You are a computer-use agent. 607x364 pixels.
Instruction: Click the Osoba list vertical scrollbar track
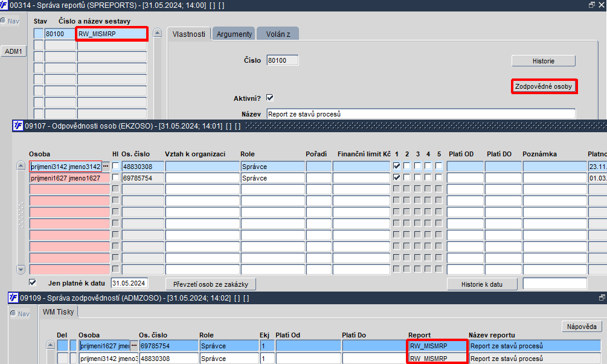pyautogui.click(x=21, y=217)
